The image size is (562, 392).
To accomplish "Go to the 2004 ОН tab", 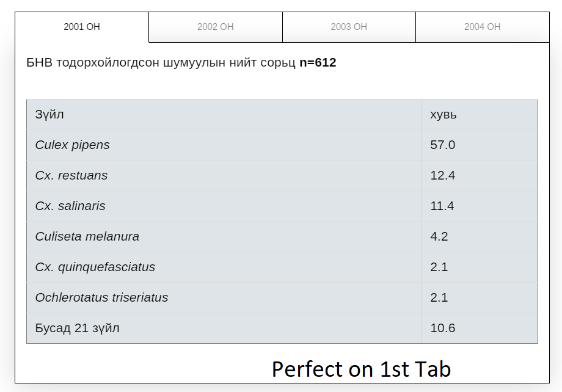I will click(x=482, y=27).
